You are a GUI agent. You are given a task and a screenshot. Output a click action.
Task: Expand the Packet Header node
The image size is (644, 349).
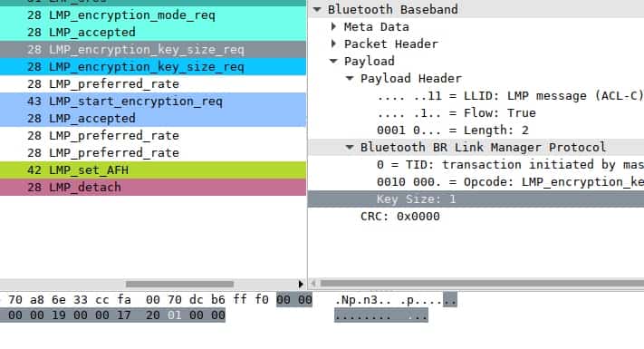pos(333,44)
